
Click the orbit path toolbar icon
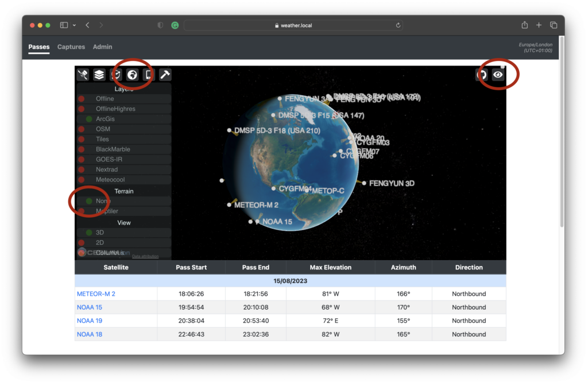(115, 74)
